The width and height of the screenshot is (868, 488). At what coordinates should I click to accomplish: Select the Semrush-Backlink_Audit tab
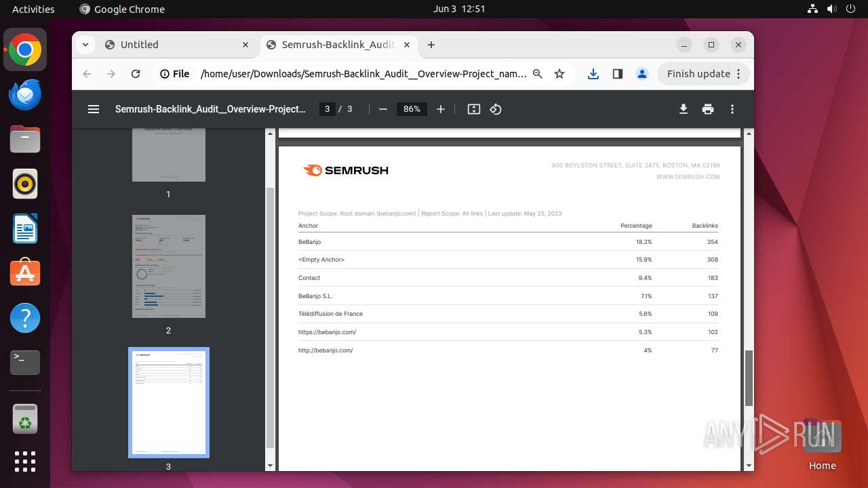[x=338, y=45]
